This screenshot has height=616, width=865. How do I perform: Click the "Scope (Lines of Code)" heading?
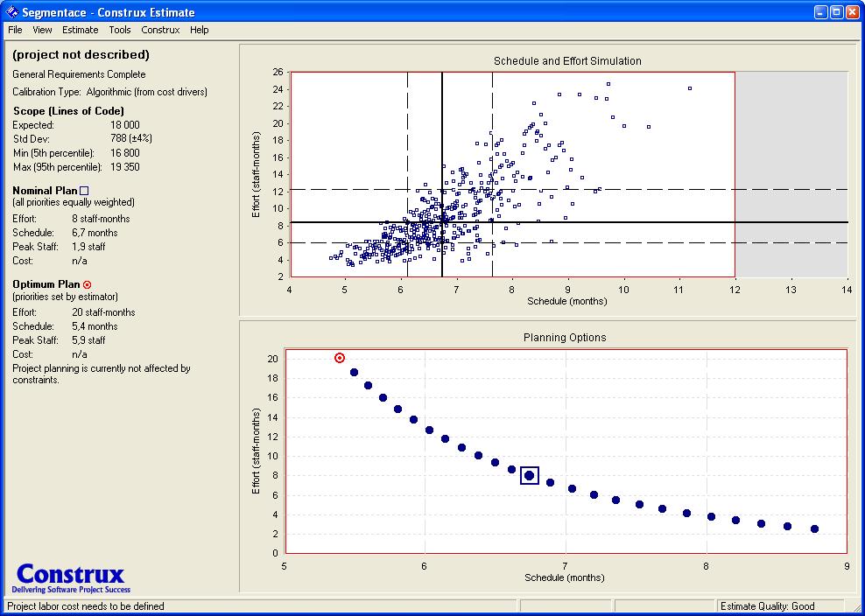(68, 111)
